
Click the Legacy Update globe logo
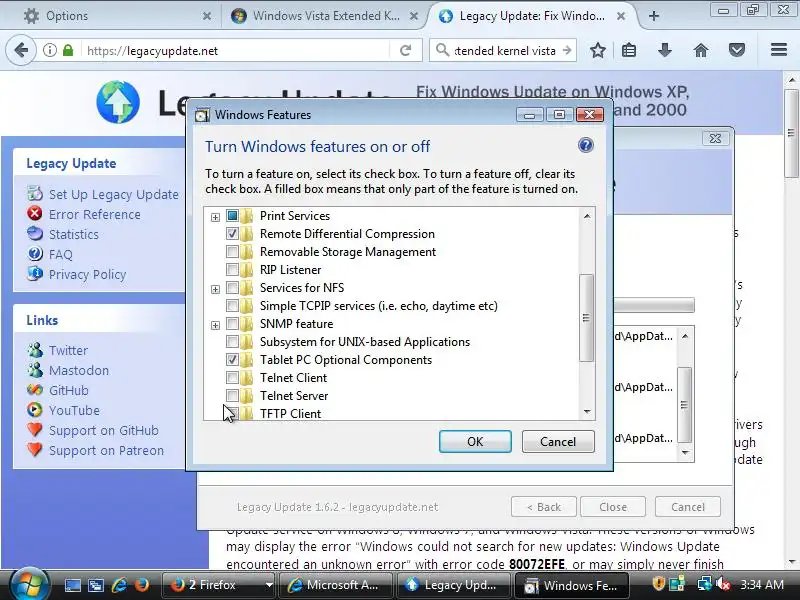118,102
